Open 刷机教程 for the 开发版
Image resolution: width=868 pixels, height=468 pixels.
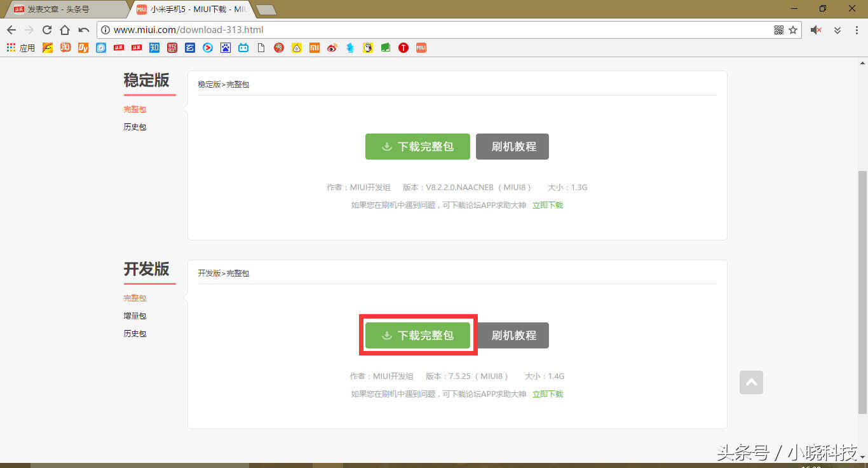click(512, 335)
